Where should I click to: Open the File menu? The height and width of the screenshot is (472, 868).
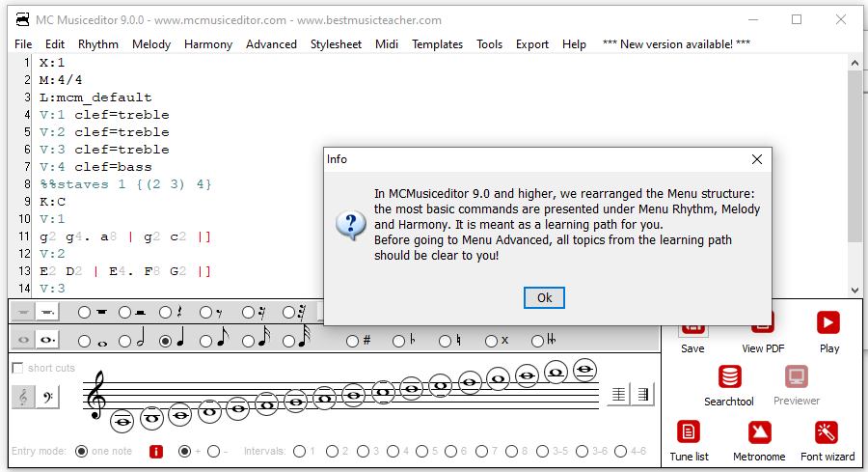click(23, 44)
